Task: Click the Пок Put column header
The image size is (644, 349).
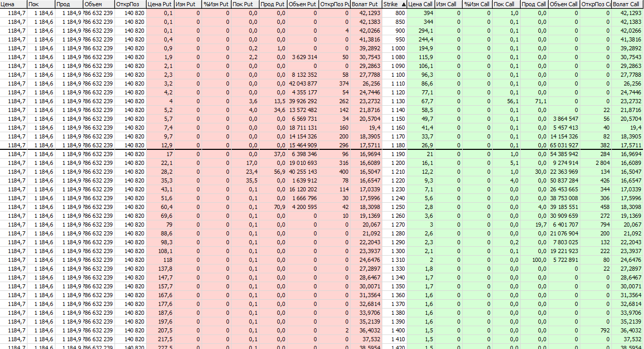Action: [245, 4]
